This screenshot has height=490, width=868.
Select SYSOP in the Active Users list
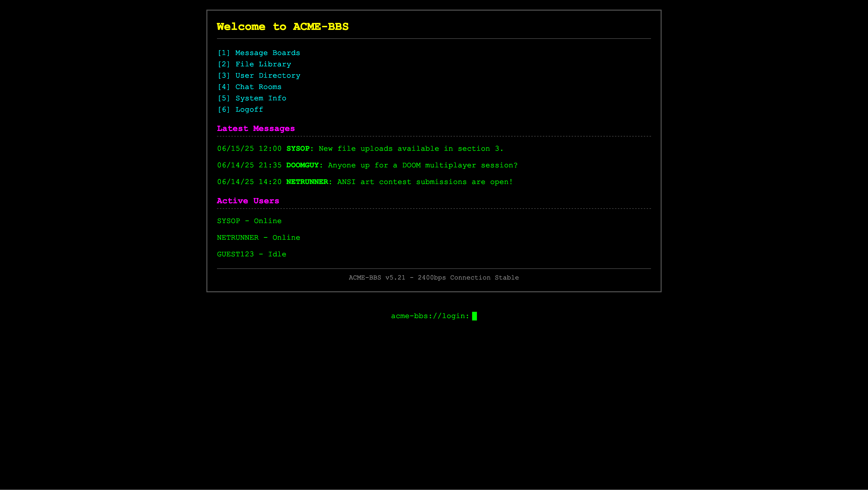[249, 221]
